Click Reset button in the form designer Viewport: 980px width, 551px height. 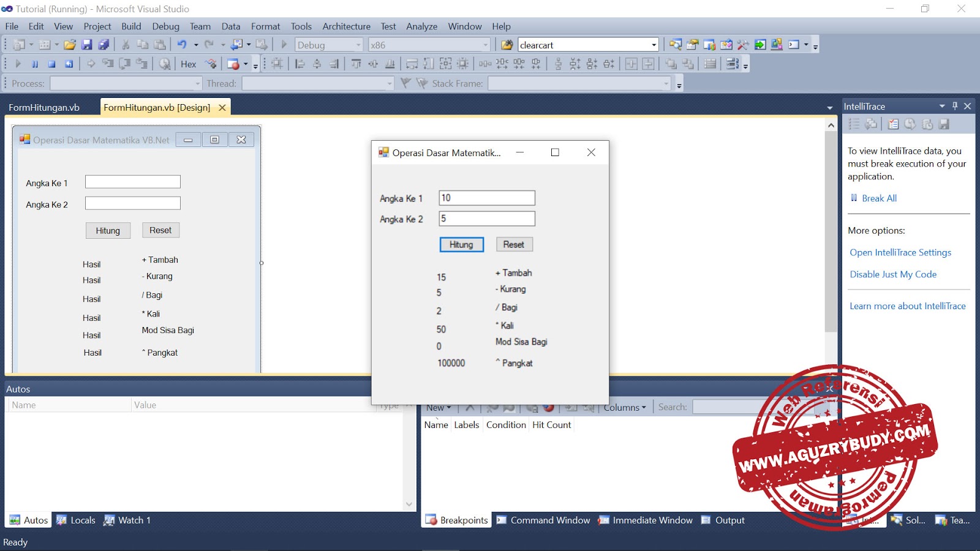click(160, 230)
